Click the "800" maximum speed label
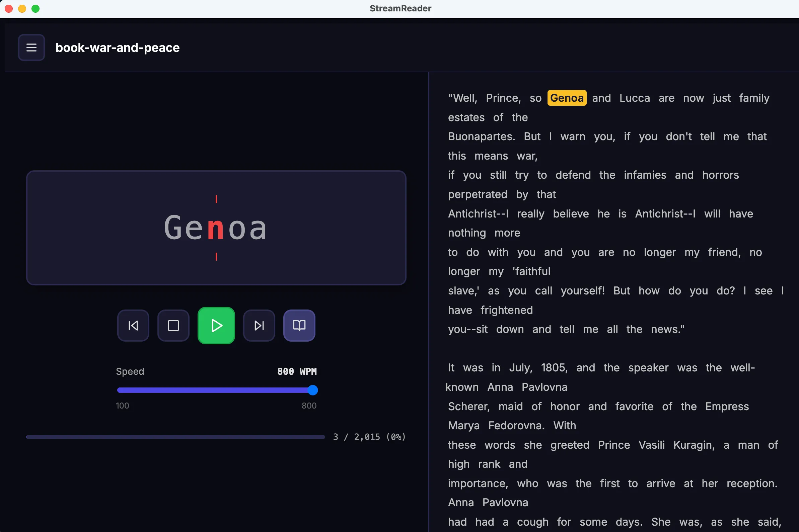Image resolution: width=799 pixels, height=532 pixels. point(309,406)
